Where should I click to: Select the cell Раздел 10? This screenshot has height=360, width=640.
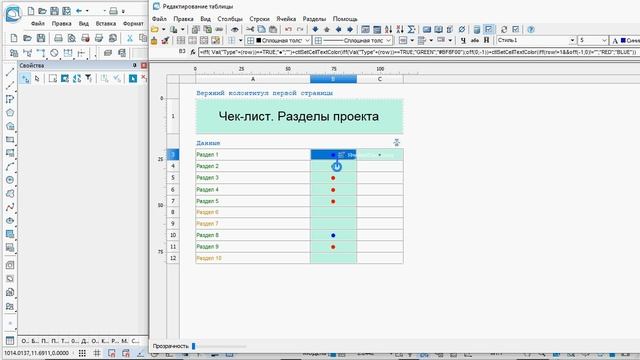coord(253,258)
